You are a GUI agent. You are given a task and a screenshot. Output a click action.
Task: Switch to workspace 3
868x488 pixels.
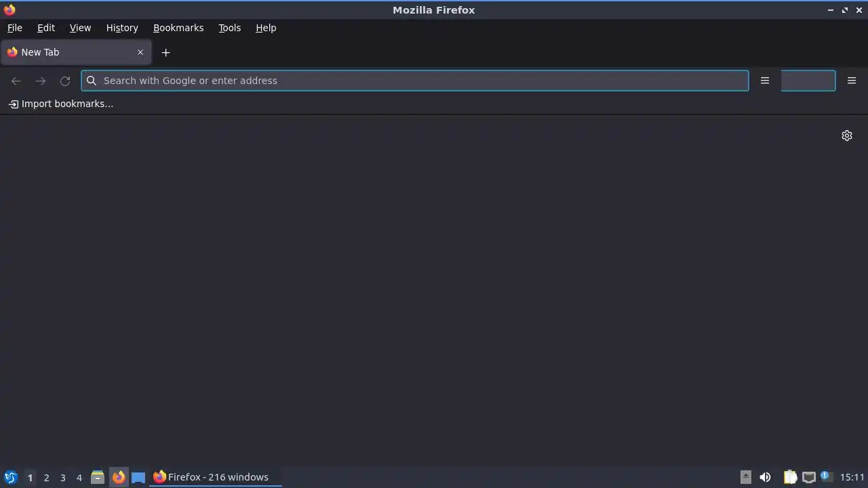62,477
